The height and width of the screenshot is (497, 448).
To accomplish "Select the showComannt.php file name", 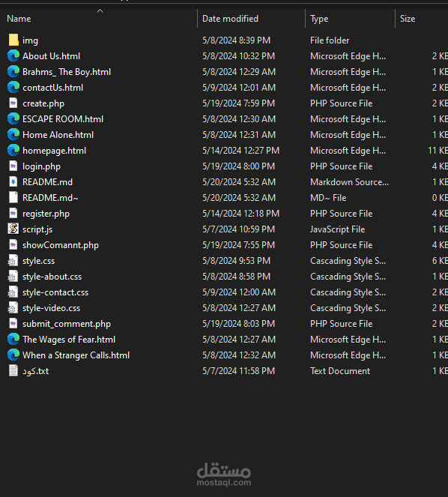I will pyautogui.click(x=61, y=245).
